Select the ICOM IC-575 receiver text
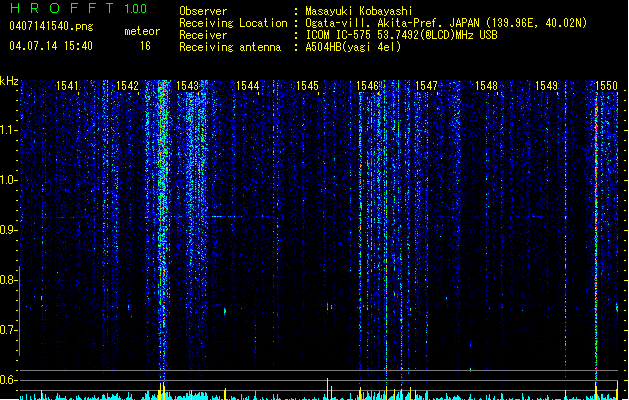629x400 pixels. click(x=402, y=35)
